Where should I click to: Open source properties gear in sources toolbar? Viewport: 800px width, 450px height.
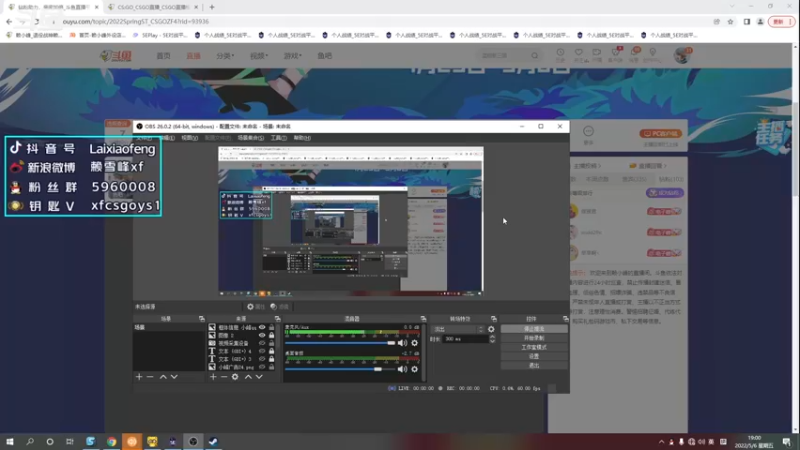click(x=235, y=377)
